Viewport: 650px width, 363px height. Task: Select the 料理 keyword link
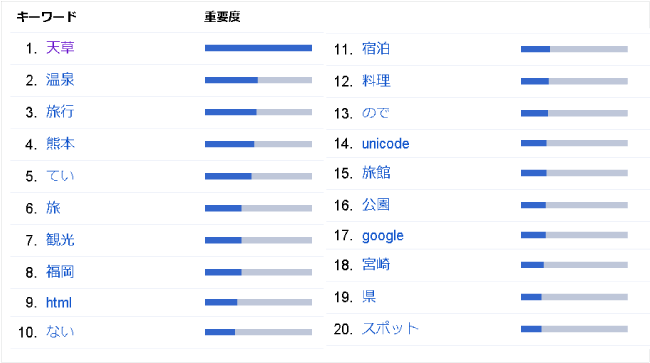pos(376,81)
